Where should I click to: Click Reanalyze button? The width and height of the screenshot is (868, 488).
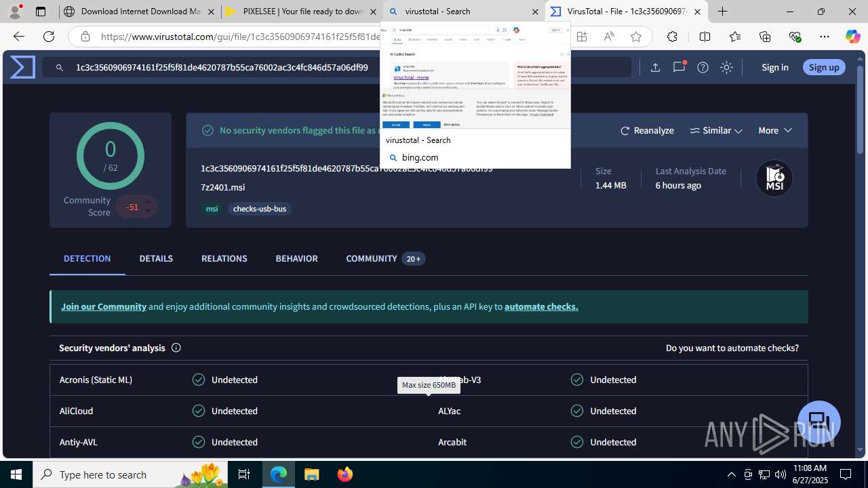647,130
